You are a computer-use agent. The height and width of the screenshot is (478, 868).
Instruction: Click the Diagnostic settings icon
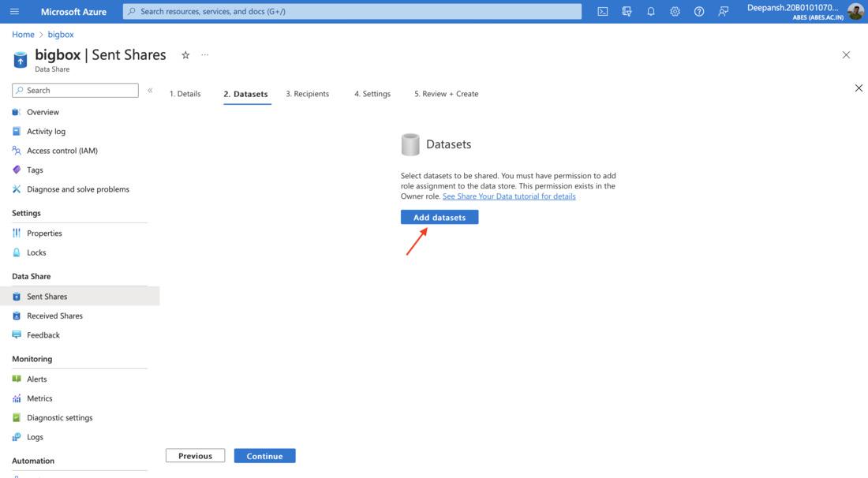click(17, 418)
